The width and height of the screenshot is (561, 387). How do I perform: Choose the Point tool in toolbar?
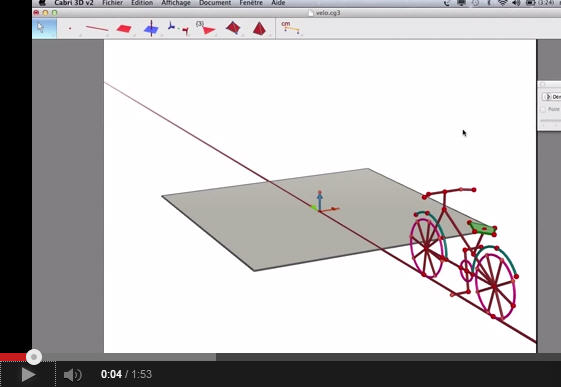(x=70, y=28)
